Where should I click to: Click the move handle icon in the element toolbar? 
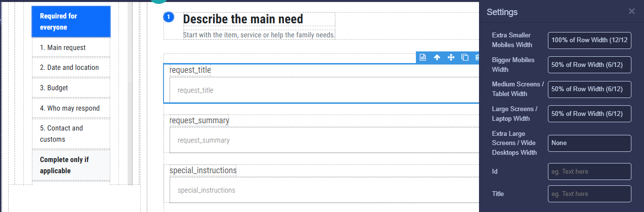[x=451, y=57]
